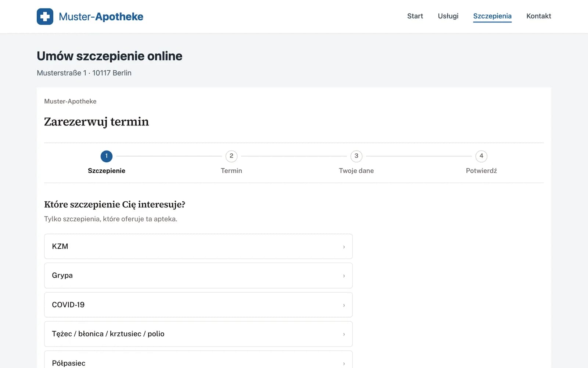588x368 pixels.
Task: Click the chevron arrow on KZM row
Action: click(x=344, y=247)
